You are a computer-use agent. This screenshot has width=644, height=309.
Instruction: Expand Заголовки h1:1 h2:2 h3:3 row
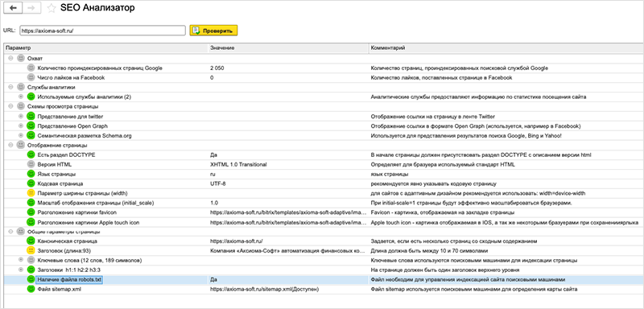pos(21,270)
